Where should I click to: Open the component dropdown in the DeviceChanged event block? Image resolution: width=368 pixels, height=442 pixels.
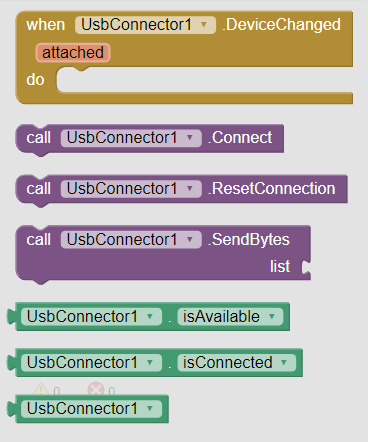point(145,25)
